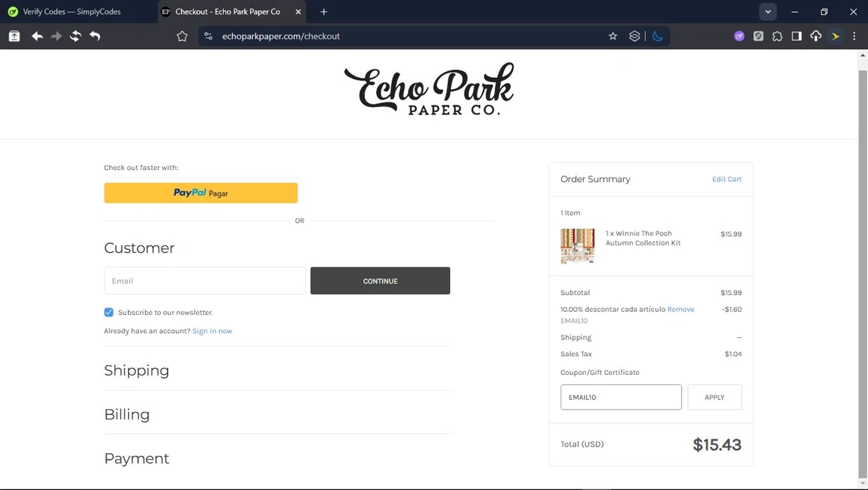The width and height of the screenshot is (868, 490).
Task: Click the Remove discount link
Action: coord(681,310)
